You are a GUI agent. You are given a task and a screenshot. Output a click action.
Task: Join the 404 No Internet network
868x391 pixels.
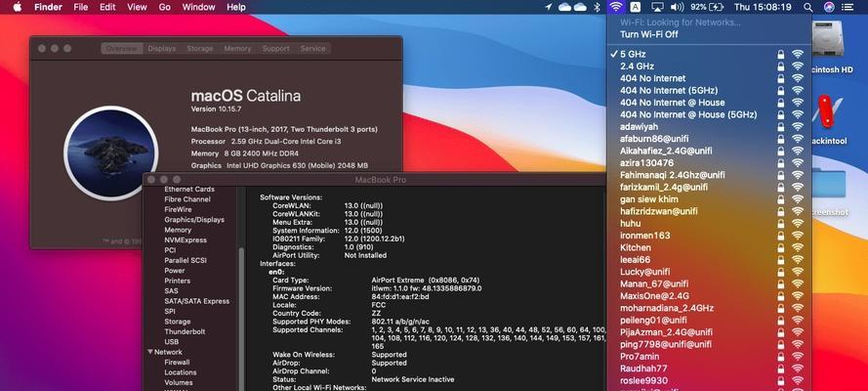tap(709, 78)
